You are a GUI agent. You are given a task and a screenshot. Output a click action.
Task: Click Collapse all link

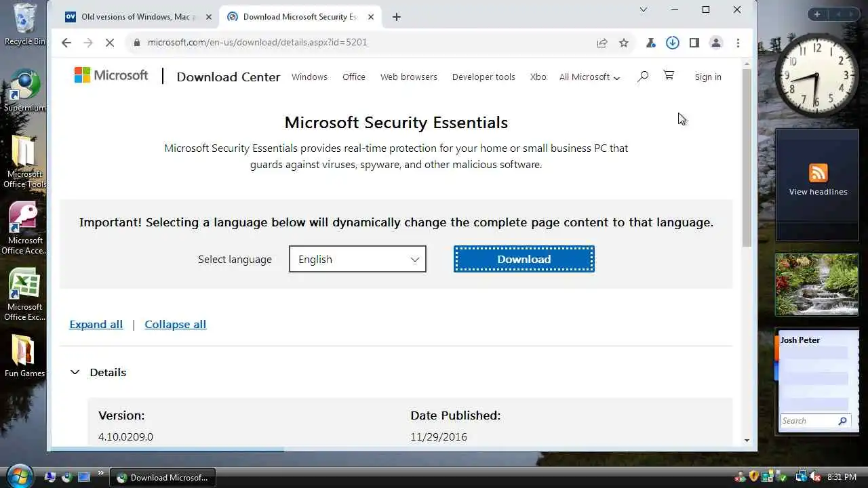click(176, 324)
